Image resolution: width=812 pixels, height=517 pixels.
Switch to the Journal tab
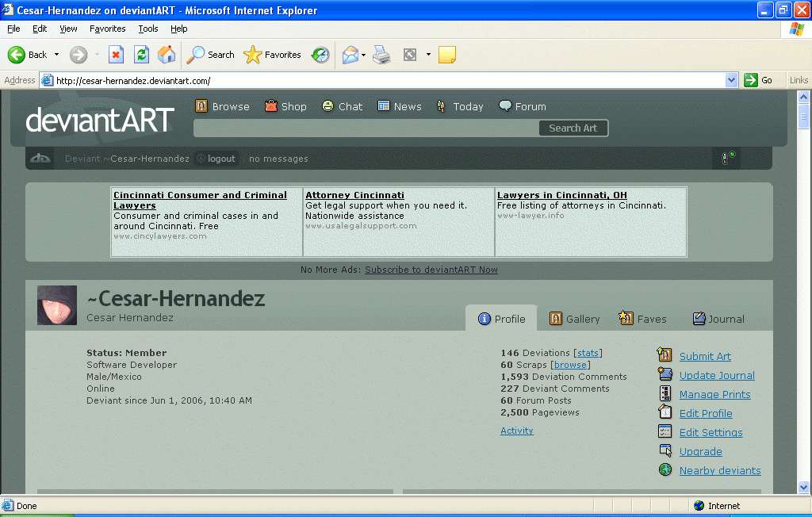pyautogui.click(x=718, y=319)
